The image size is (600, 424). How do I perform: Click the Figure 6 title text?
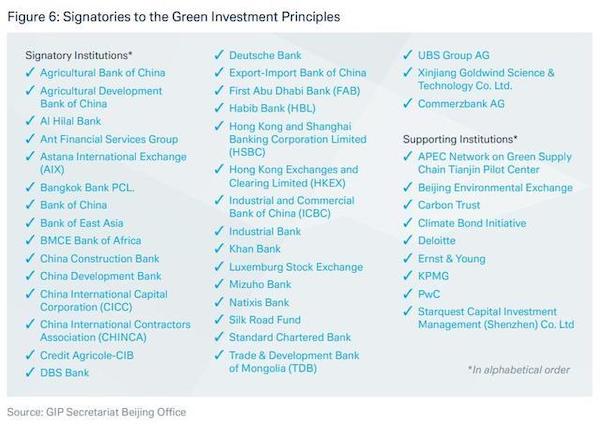[174, 17]
